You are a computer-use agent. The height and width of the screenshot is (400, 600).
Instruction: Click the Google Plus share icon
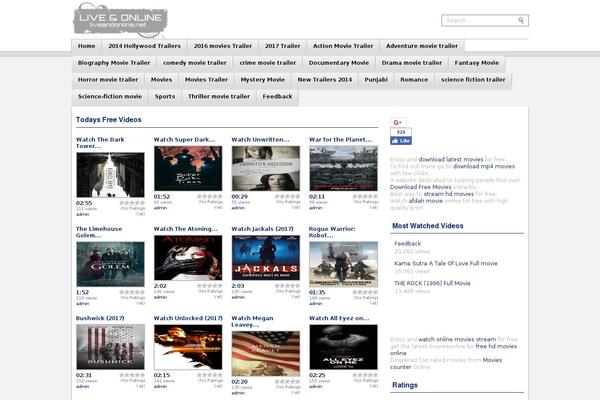[398, 122]
